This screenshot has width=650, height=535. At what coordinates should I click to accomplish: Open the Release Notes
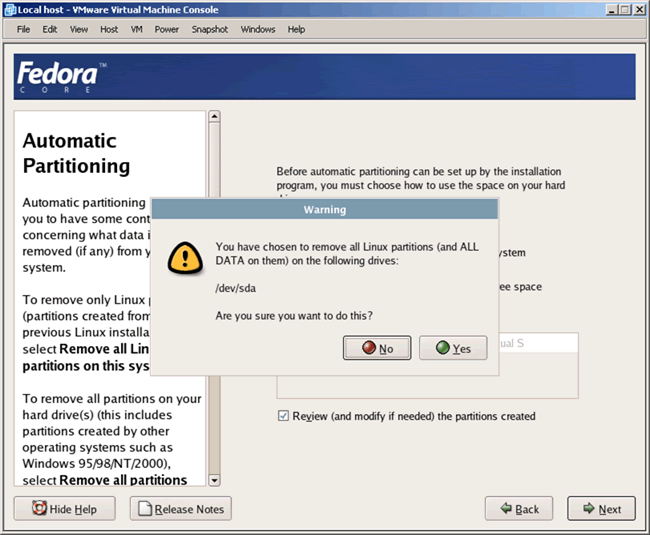click(x=180, y=509)
